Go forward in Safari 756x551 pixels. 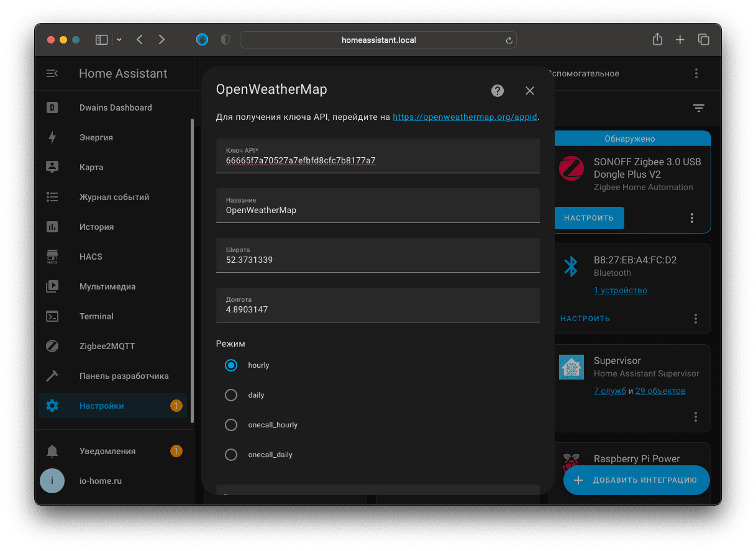162,40
